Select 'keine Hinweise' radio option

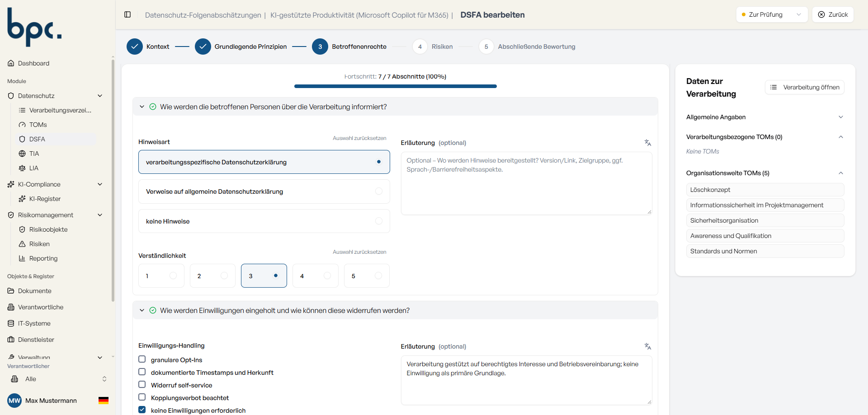(264, 221)
